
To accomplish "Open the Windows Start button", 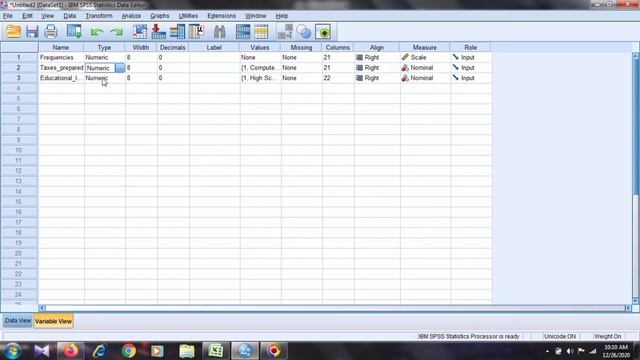I will pos(13,351).
